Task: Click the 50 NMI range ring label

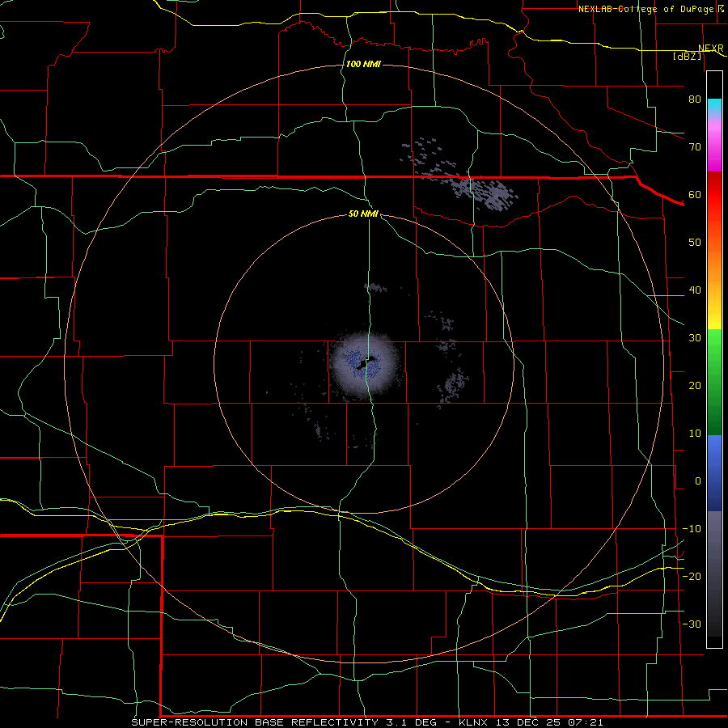Action: tap(363, 214)
